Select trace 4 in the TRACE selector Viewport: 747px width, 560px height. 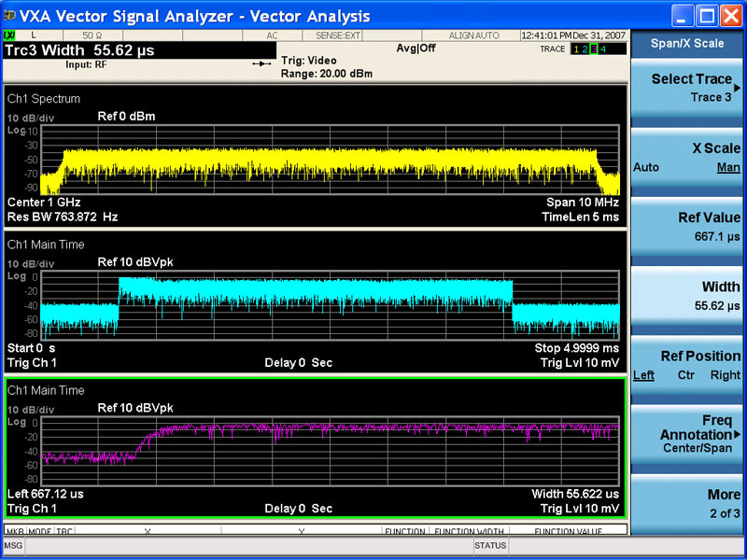click(x=603, y=49)
